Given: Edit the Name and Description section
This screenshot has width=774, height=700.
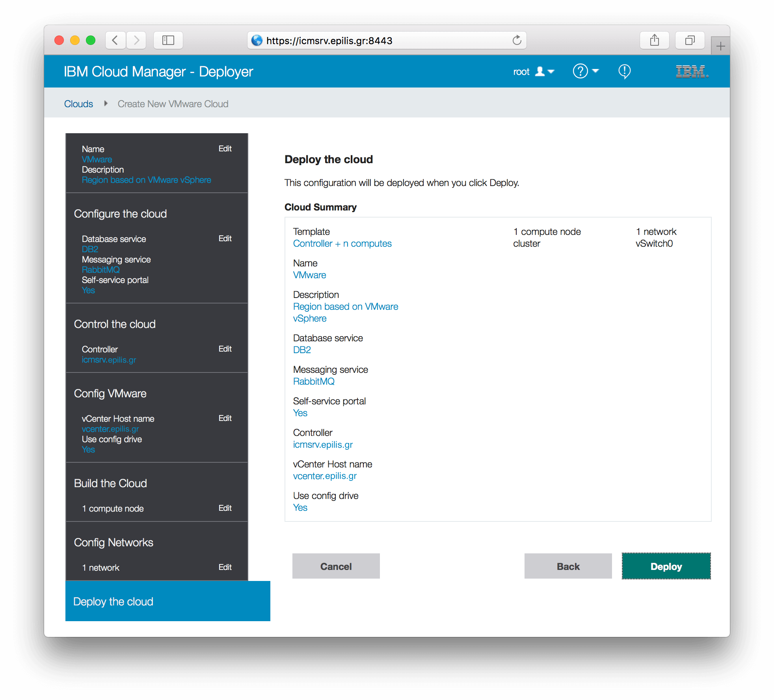Looking at the screenshot, I should [x=225, y=149].
